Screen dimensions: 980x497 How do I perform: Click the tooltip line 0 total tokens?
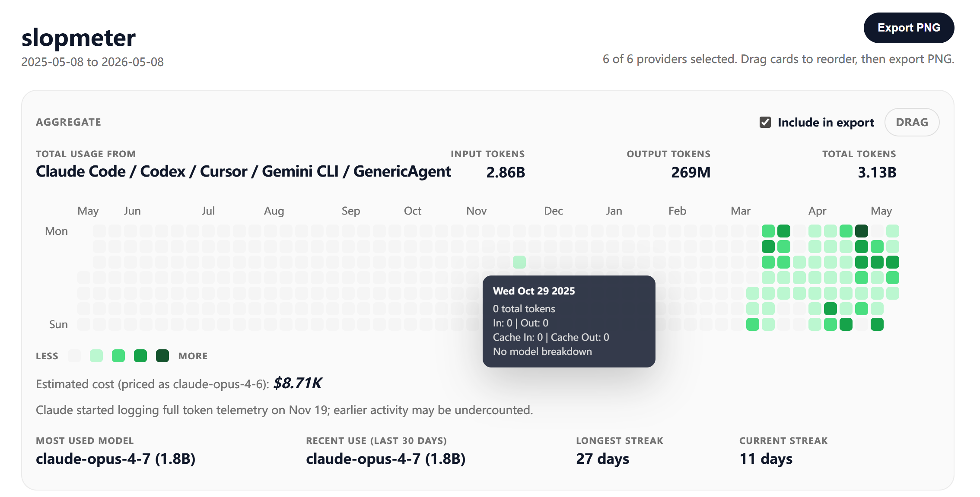pyautogui.click(x=524, y=309)
